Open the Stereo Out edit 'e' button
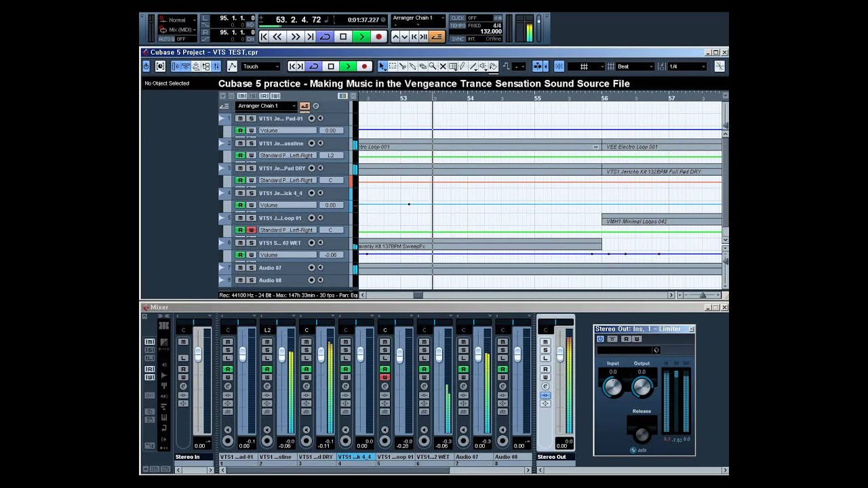868x488 pixels. (x=545, y=386)
